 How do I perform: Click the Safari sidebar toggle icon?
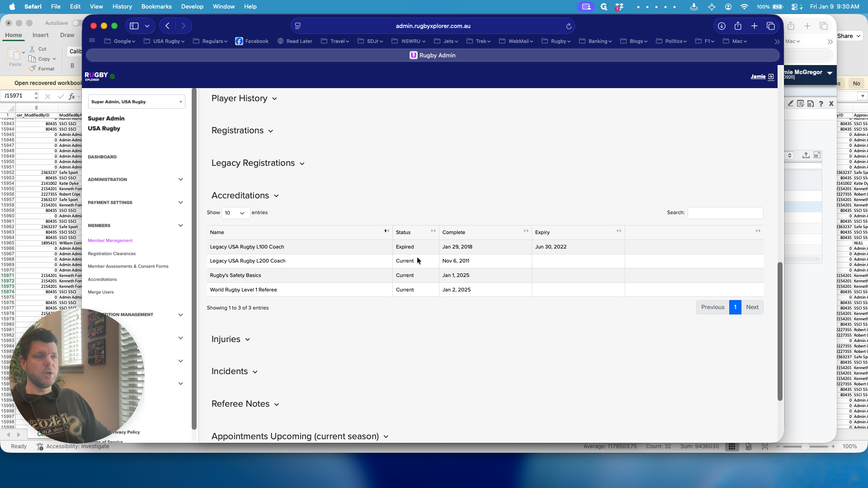coord(134,26)
